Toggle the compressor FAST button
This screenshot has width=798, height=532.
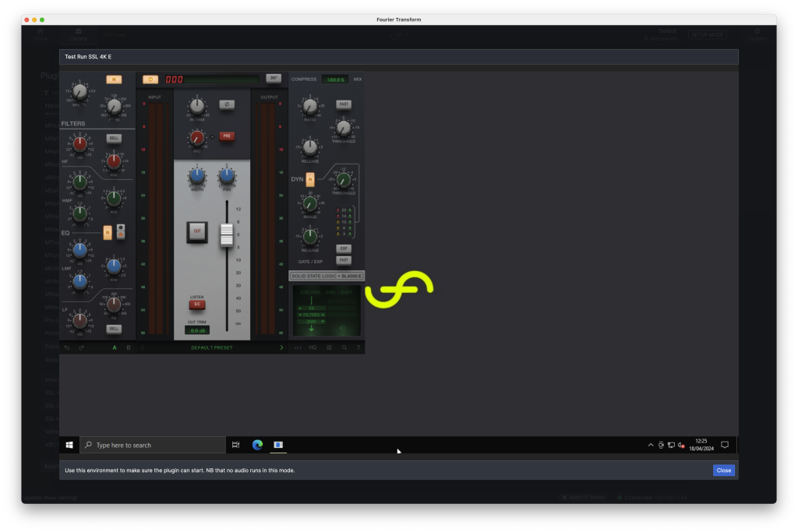point(344,104)
